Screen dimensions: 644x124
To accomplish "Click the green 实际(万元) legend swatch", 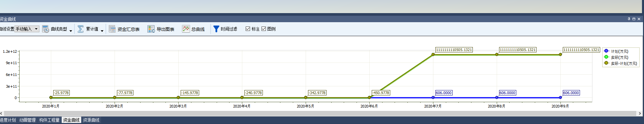I will (x=606, y=57).
